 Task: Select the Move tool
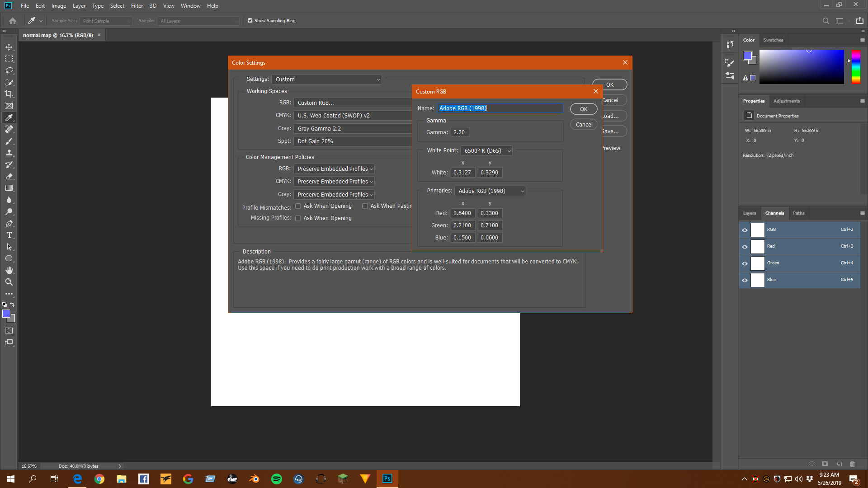tap(9, 47)
